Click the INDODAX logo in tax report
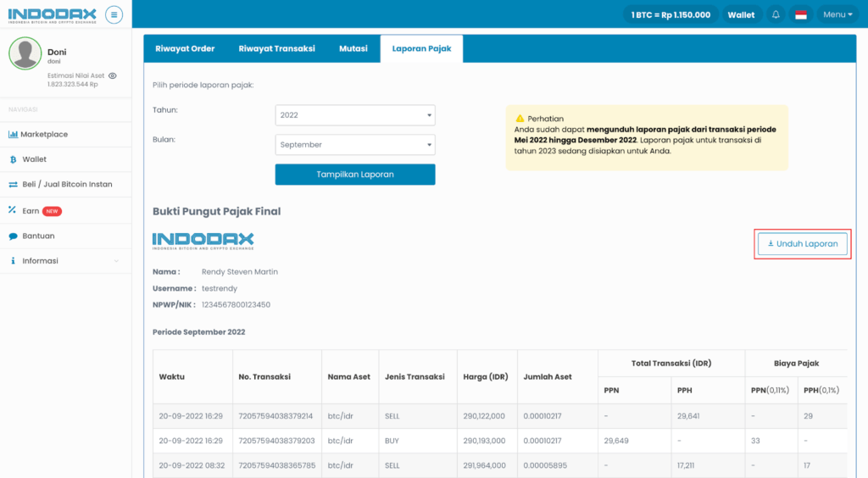The height and width of the screenshot is (478, 868). [x=203, y=242]
